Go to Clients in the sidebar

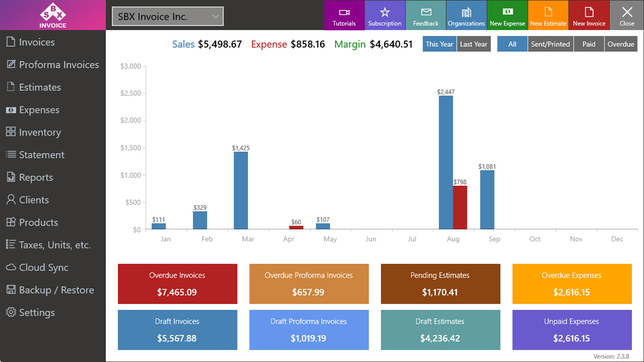34,200
